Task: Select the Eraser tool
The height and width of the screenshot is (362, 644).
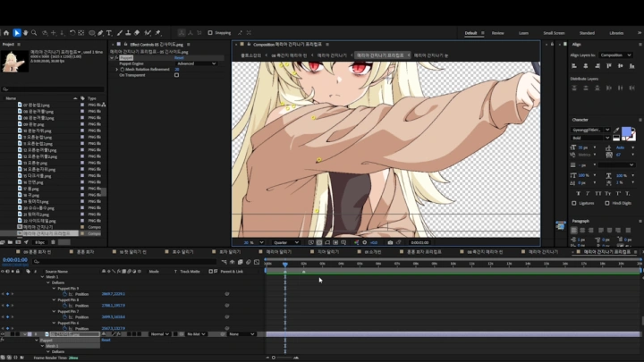Action: 137,33
